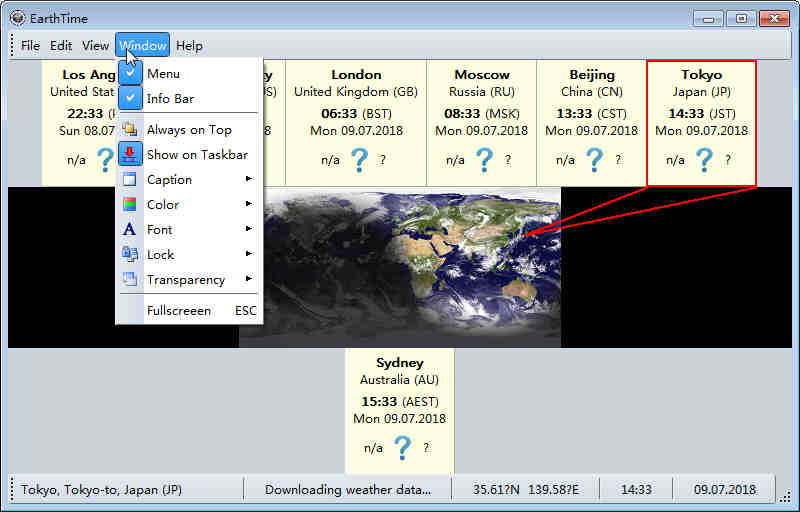Click Russia (RU) country label
The height and width of the screenshot is (512, 800).
tap(482, 92)
